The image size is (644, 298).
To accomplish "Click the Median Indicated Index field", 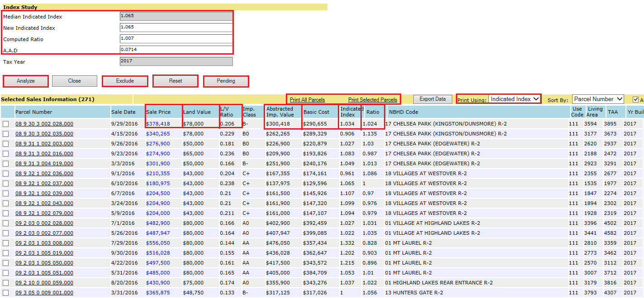I will (176, 16).
